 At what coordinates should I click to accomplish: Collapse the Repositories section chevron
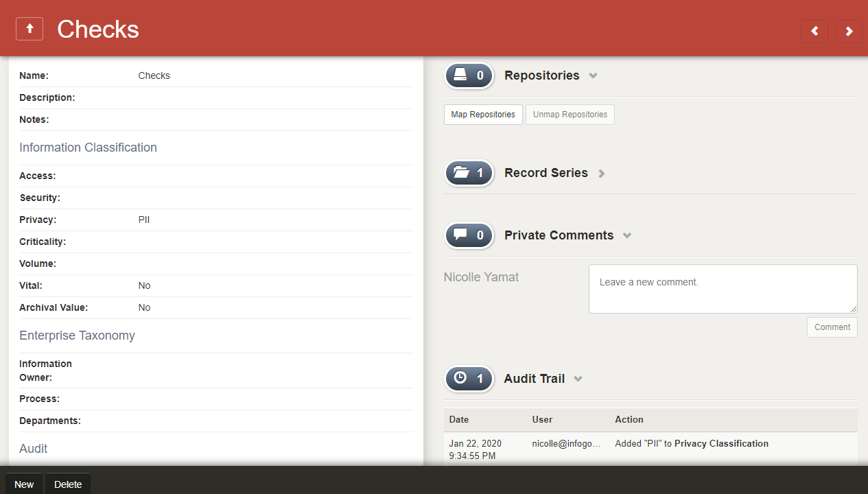594,76
